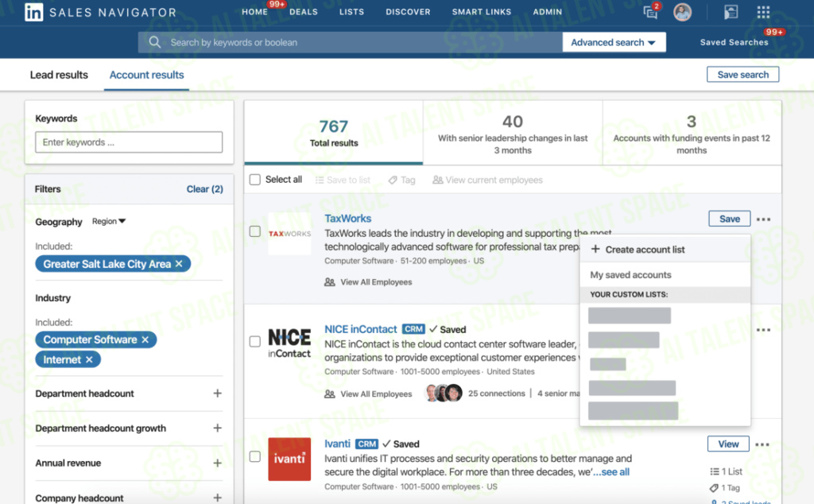Open more options for NICE inContact

tap(763, 330)
